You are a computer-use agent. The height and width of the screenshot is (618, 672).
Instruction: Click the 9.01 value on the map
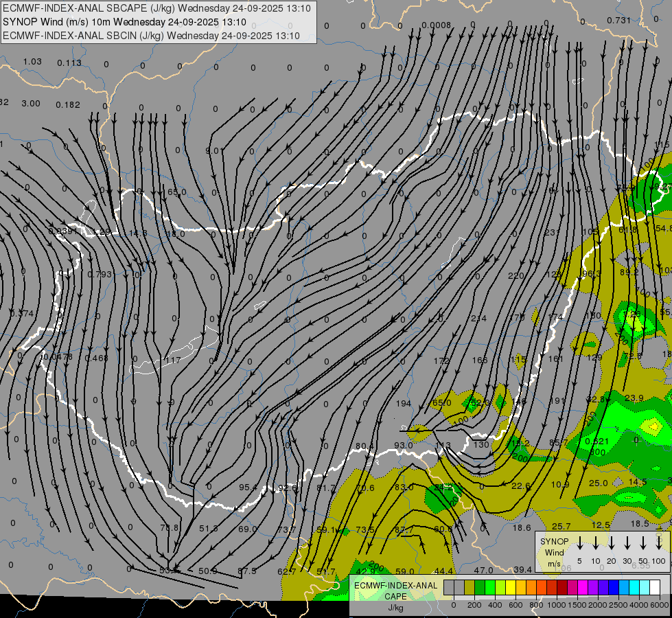[x=214, y=150]
